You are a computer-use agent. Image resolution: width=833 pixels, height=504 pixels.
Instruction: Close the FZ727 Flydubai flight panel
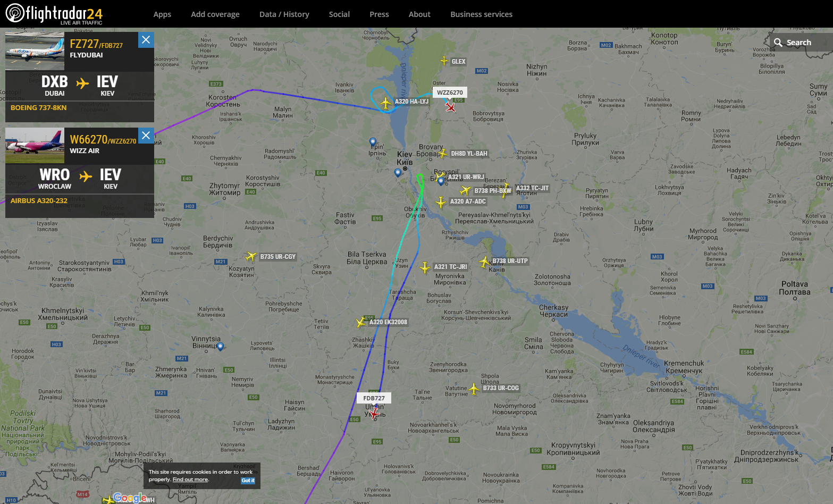[x=146, y=40]
